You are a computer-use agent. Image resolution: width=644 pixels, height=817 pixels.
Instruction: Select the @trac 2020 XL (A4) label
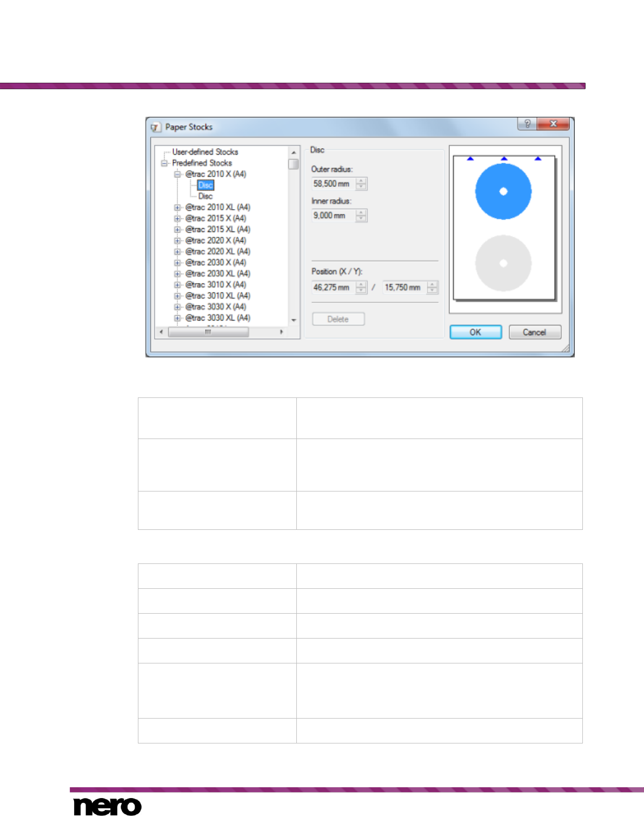tap(218, 251)
